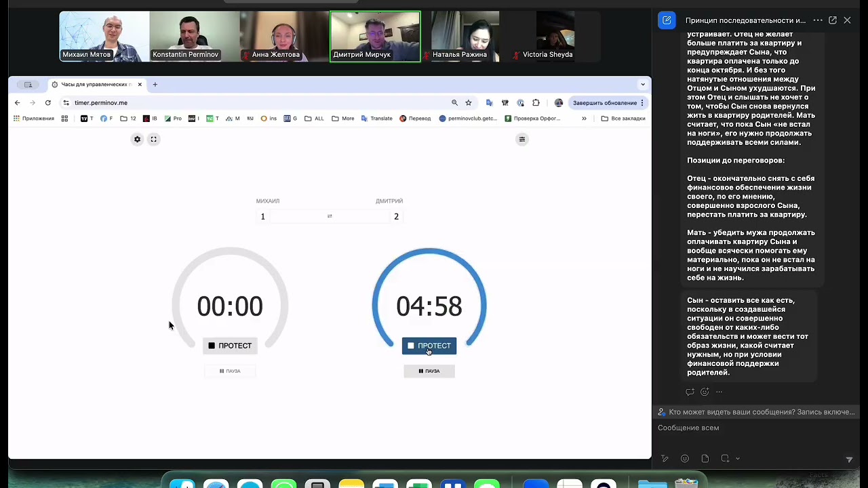Screen dimensions: 868x488
Task: Open the timer settings gear icon
Action: pos(137,140)
